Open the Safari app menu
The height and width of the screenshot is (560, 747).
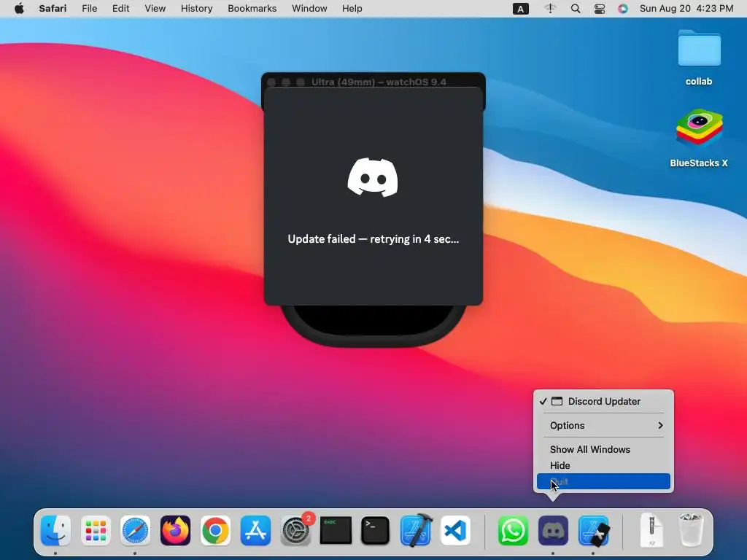click(x=53, y=9)
